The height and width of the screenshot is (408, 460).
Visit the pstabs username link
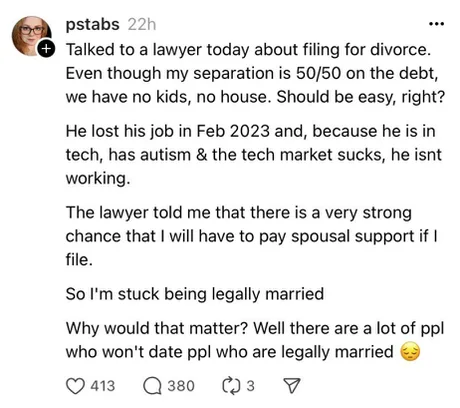point(92,24)
